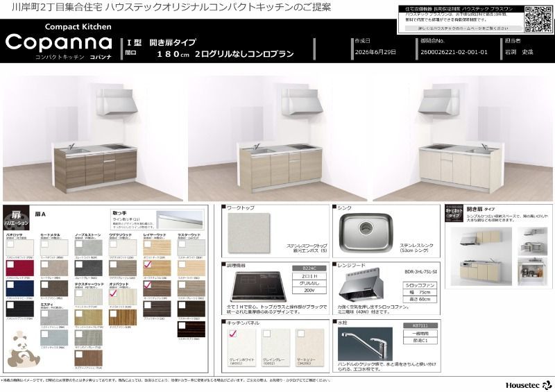Check the navy blue door checkbox

(10, 284)
